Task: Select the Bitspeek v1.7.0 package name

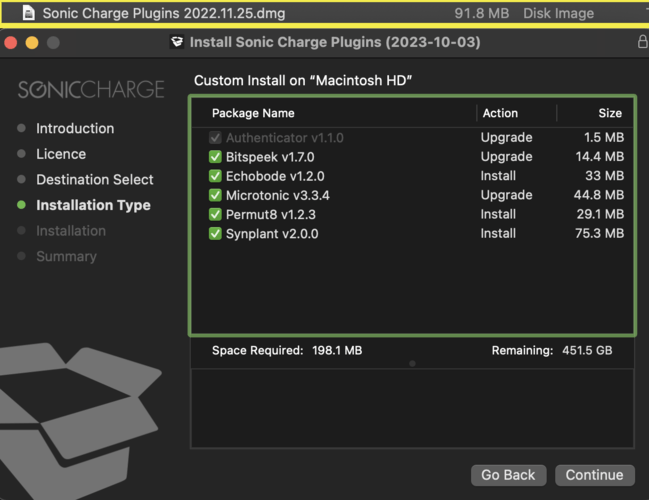Action: click(270, 157)
